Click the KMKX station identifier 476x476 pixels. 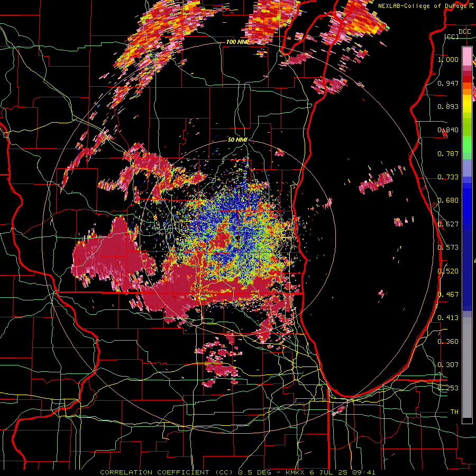tap(295, 472)
